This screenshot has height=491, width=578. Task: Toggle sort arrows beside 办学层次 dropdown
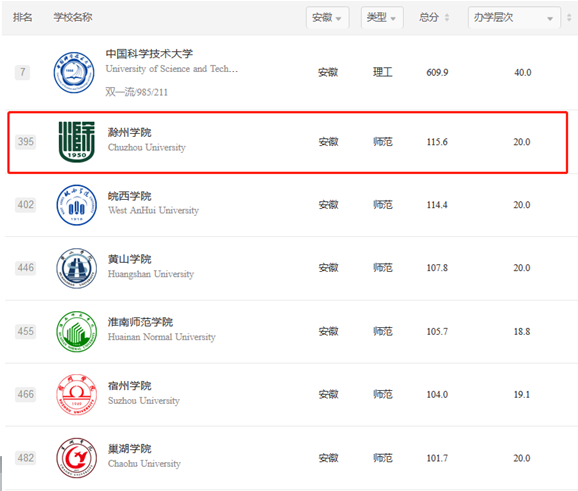(x=569, y=17)
